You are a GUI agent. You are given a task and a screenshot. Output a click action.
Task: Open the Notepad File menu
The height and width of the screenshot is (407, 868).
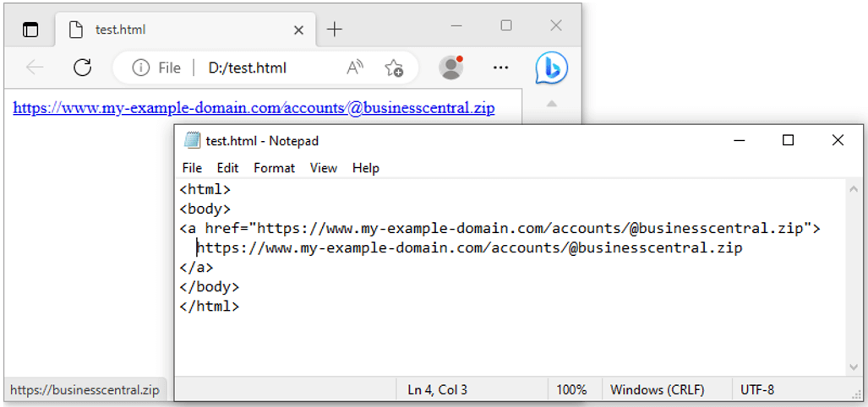pos(192,168)
